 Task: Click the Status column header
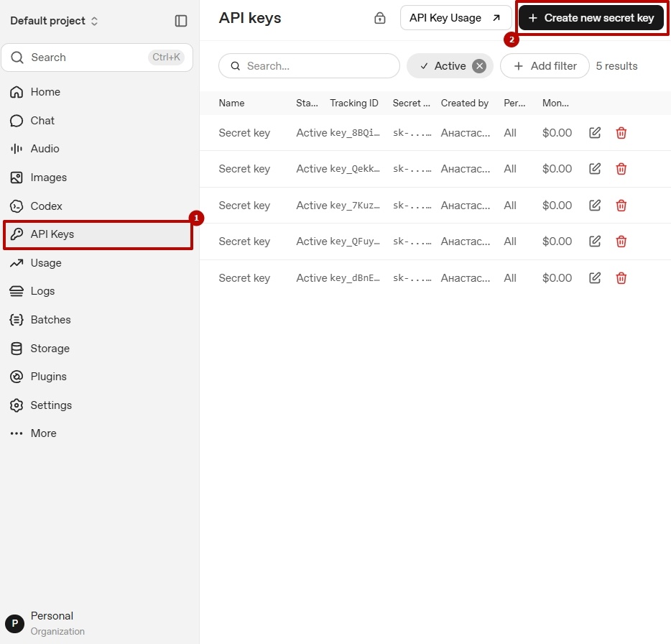[x=307, y=103]
